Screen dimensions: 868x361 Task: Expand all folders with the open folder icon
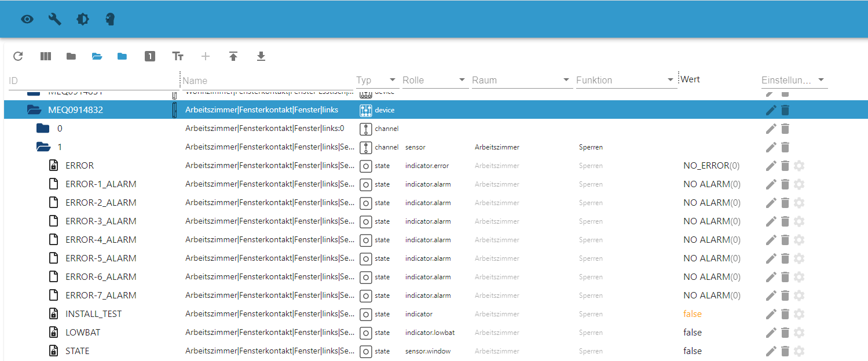pos(97,56)
